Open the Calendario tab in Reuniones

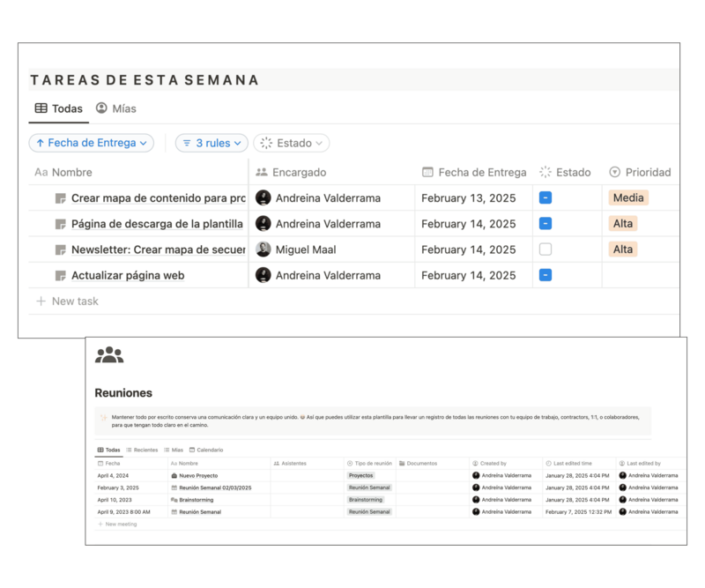click(206, 450)
